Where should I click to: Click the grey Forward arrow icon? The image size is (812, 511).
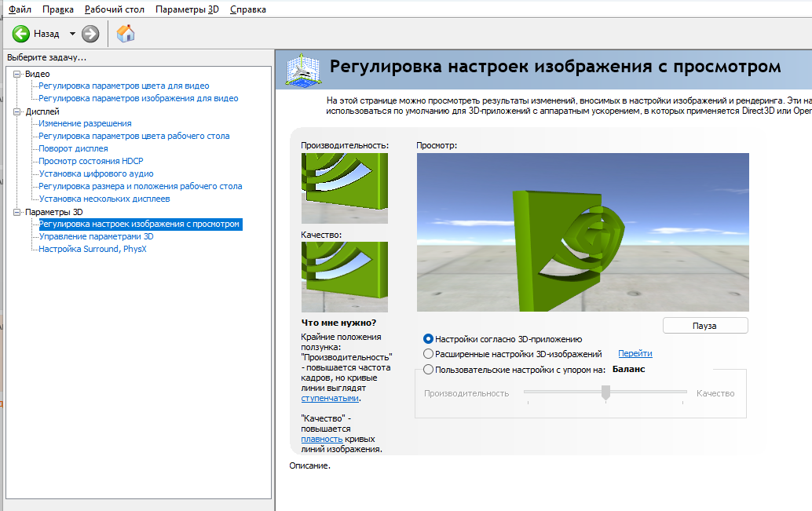point(90,34)
